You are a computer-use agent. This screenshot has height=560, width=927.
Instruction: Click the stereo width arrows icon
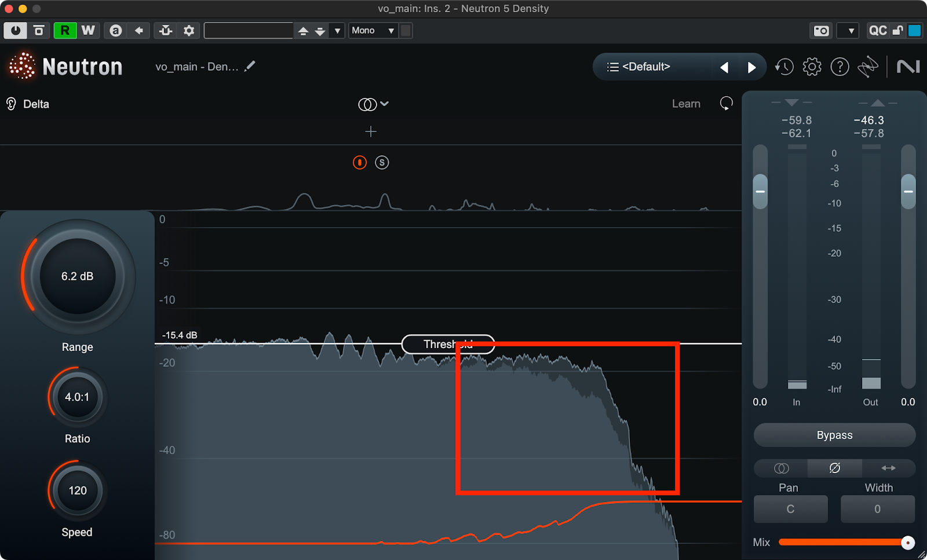coord(888,468)
